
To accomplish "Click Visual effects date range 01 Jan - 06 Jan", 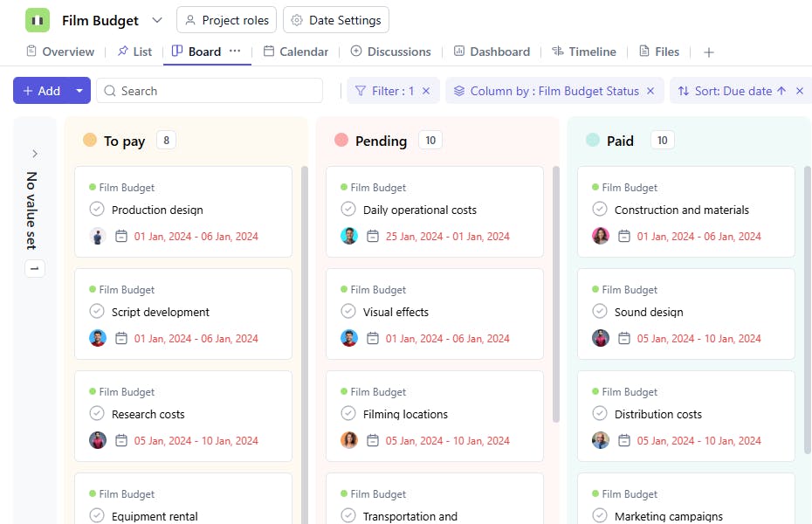I will point(447,338).
